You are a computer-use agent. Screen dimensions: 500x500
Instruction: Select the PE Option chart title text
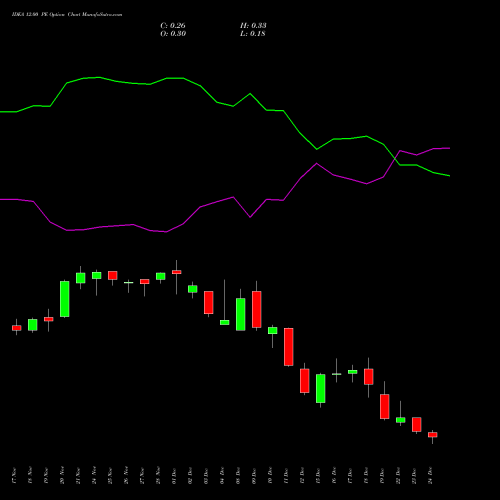[67, 15]
